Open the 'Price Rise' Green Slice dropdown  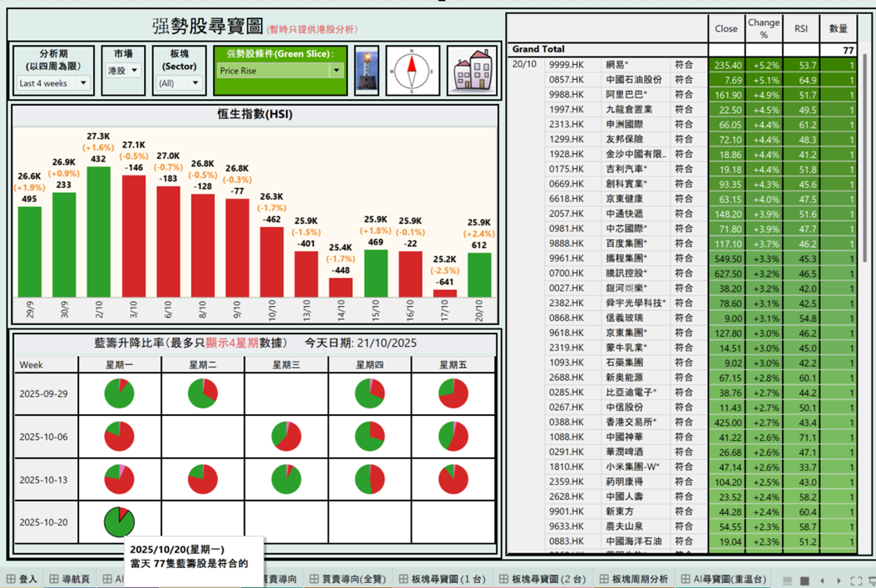click(280, 71)
